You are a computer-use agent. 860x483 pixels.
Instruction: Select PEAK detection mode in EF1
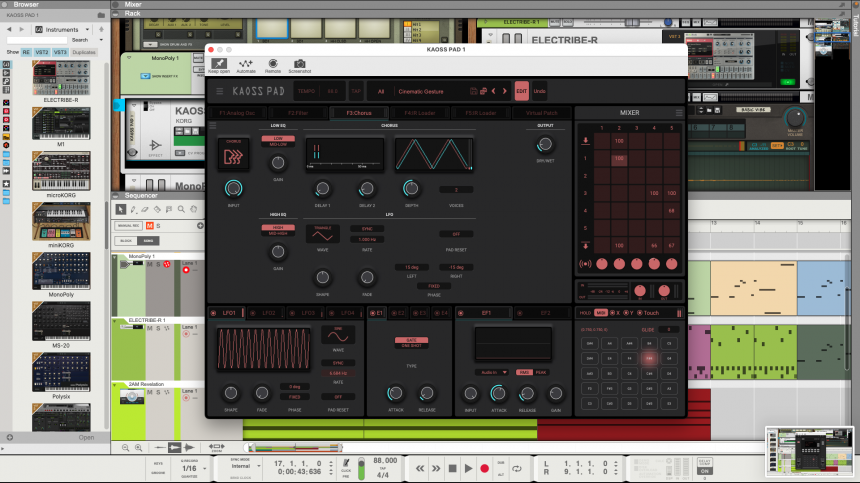point(541,372)
